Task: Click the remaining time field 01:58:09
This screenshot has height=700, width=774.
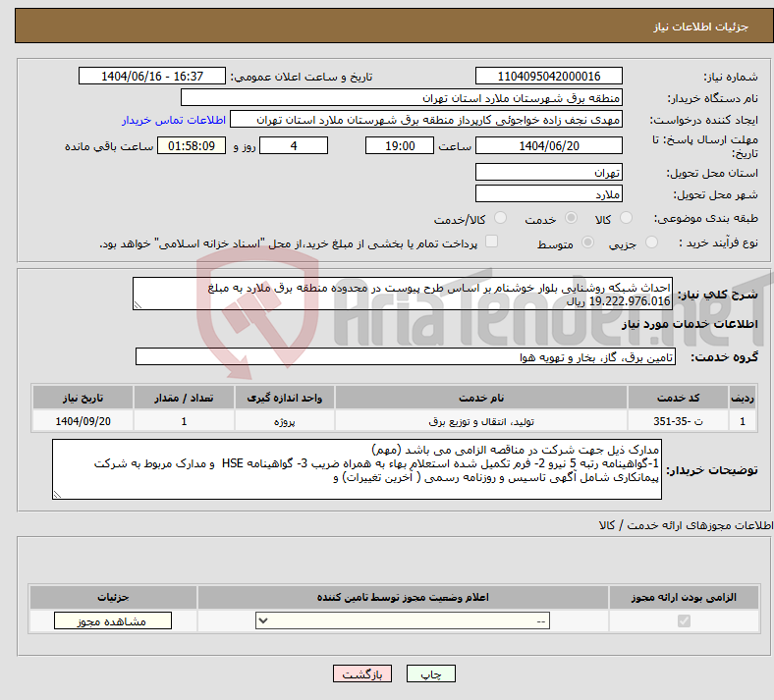Action: click(x=192, y=145)
